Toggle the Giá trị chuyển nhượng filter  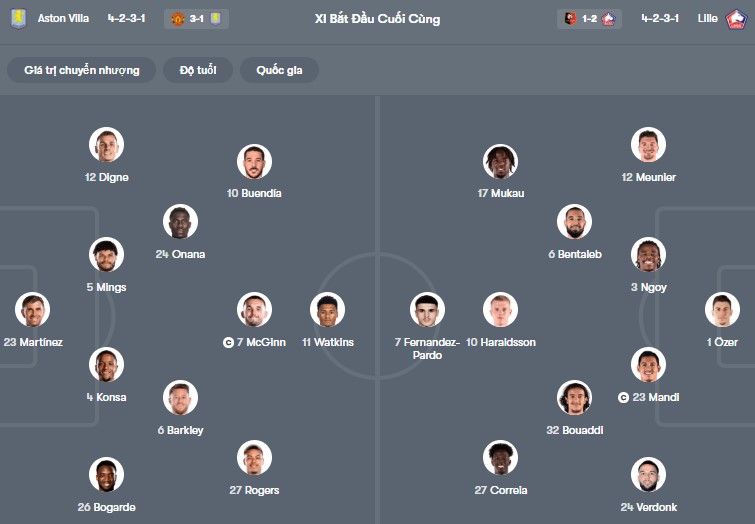tap(82, 70)
